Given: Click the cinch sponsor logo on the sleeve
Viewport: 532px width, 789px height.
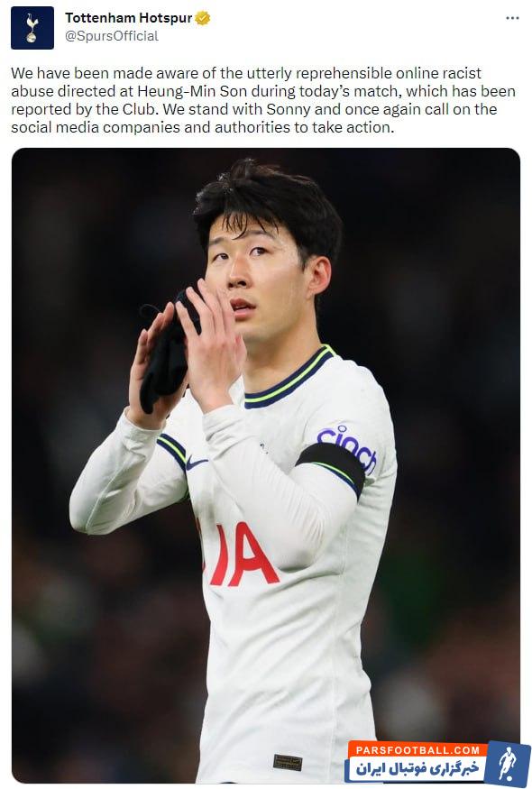Looking at the screenshot, I should [x=348, y=447].
